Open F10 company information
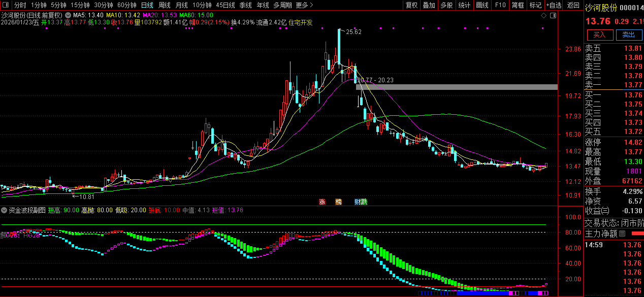This screenshot has width=644, height=297. point(500,5)
